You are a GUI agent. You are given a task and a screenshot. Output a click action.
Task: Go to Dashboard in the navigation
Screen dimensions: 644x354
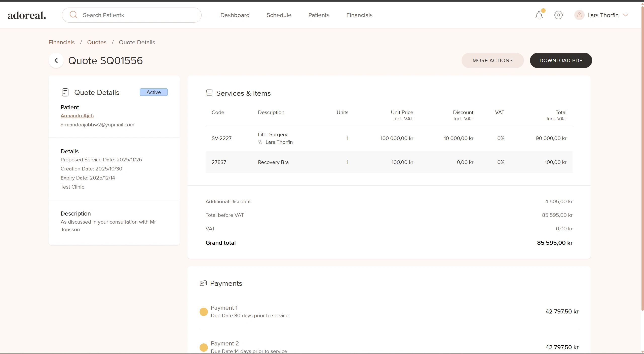click(x=235, y=15)
